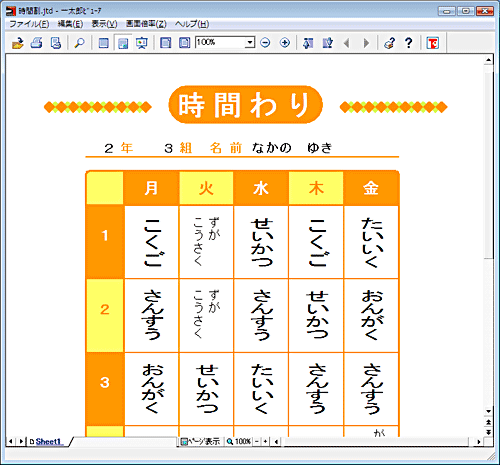Click status bar zoom plus button
This screenshot has height=465, width=500.
click(265, 442)
